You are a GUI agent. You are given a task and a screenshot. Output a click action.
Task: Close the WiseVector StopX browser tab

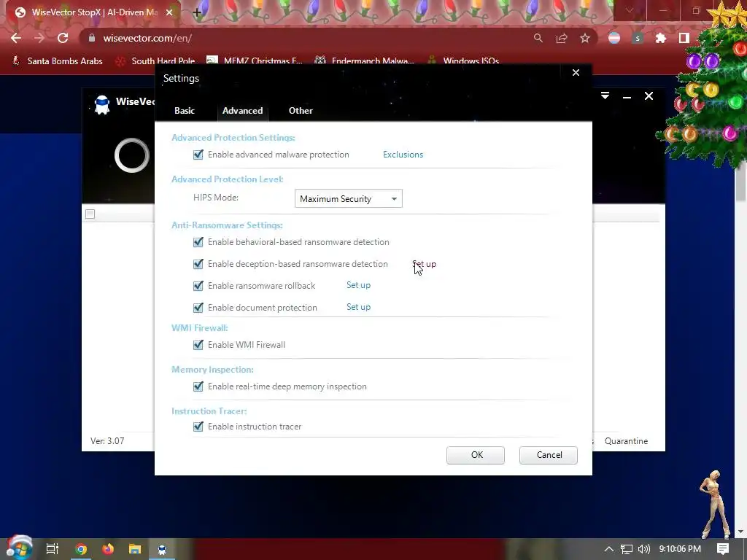(x=169, y=12)
